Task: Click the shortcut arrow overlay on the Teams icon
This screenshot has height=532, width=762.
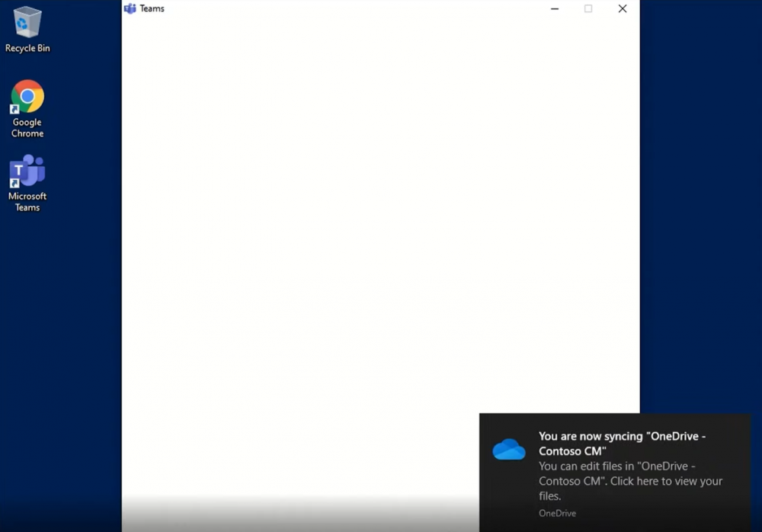Action: [14, 184]
